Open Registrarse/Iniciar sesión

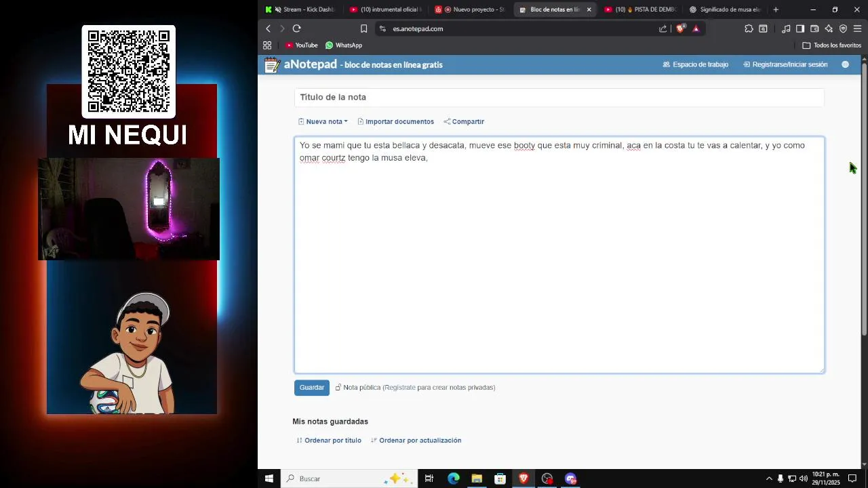coord(785,64)
